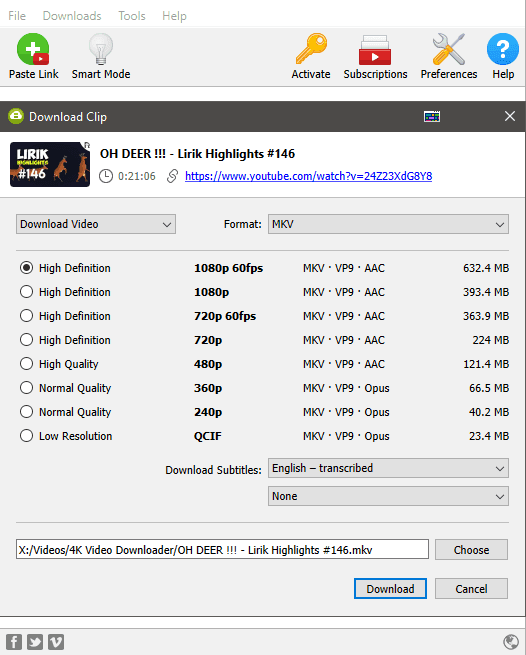Image resolution: width=526 pixels, height=655 pixels.
Task: Click the Download button
Action: pyautogui.click(x=390, y=589)
